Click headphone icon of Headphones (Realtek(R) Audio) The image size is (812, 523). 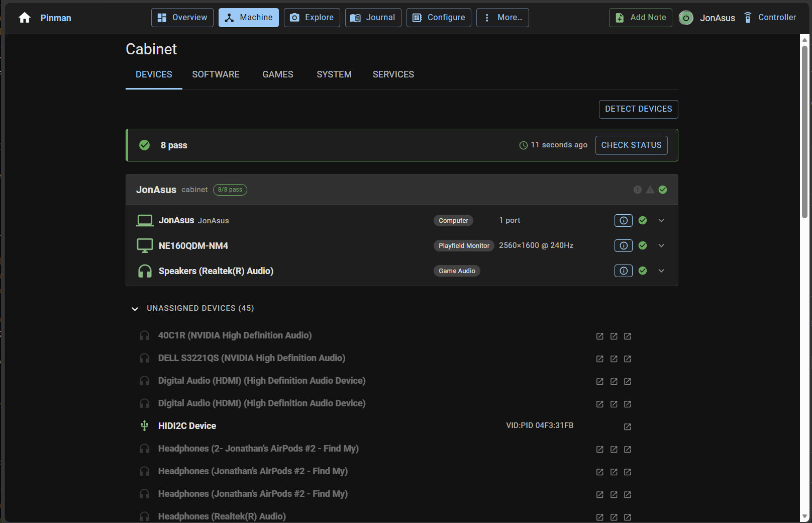(144, 516)
